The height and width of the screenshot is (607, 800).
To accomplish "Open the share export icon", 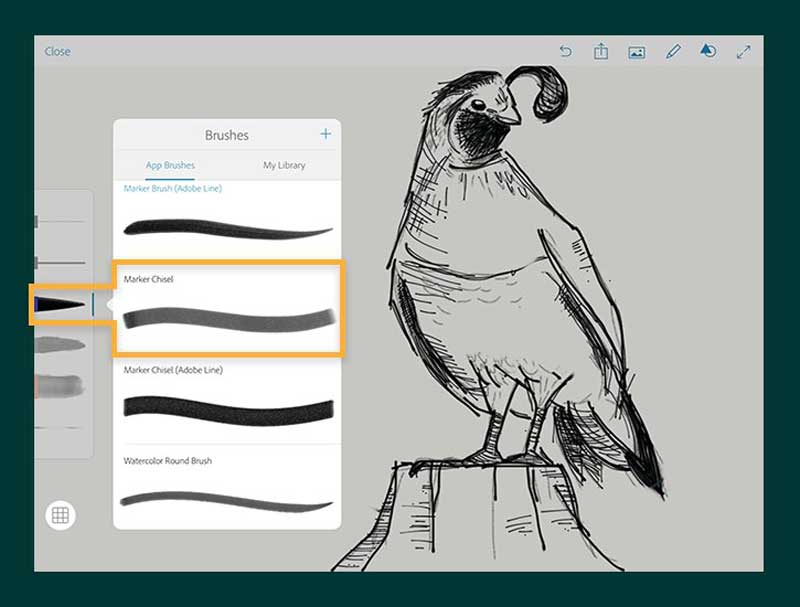I will [601, 51].
